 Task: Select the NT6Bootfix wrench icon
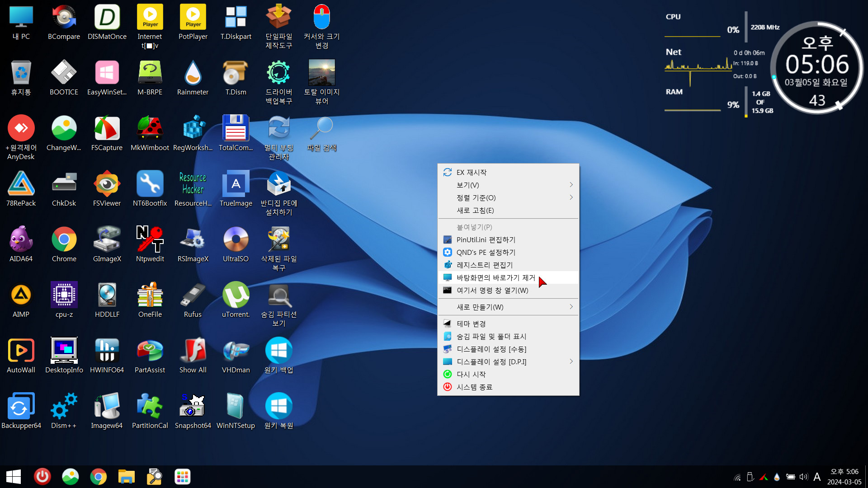150,189
